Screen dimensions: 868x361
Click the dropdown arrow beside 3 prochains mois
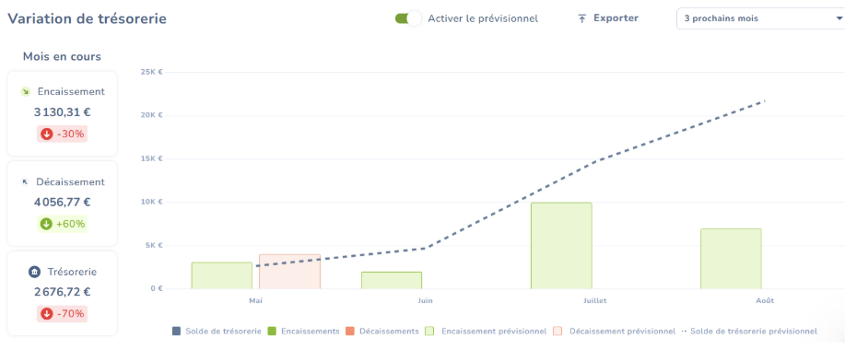[839, 18]
